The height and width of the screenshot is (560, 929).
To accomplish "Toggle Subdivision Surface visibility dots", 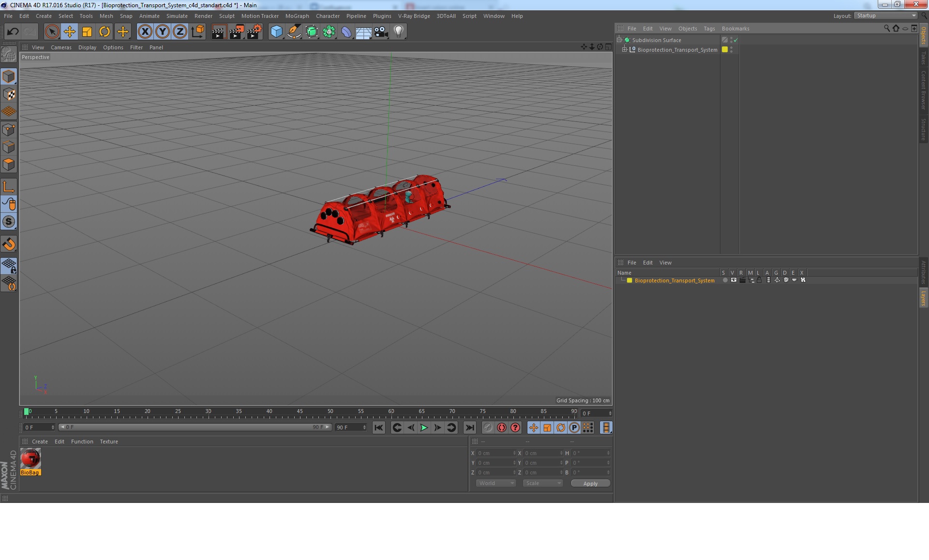I will point(731,40).
